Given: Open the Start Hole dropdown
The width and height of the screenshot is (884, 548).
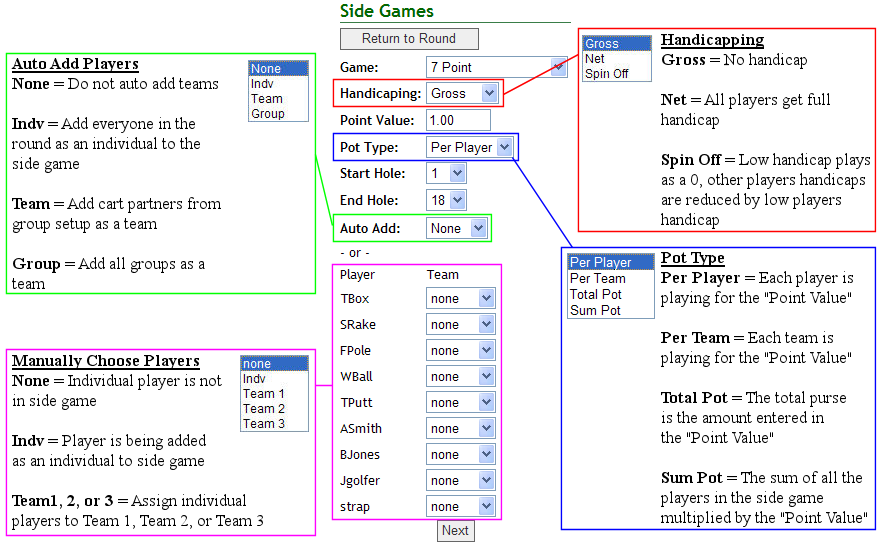Looking at the screenshot, I should (445, 173).
